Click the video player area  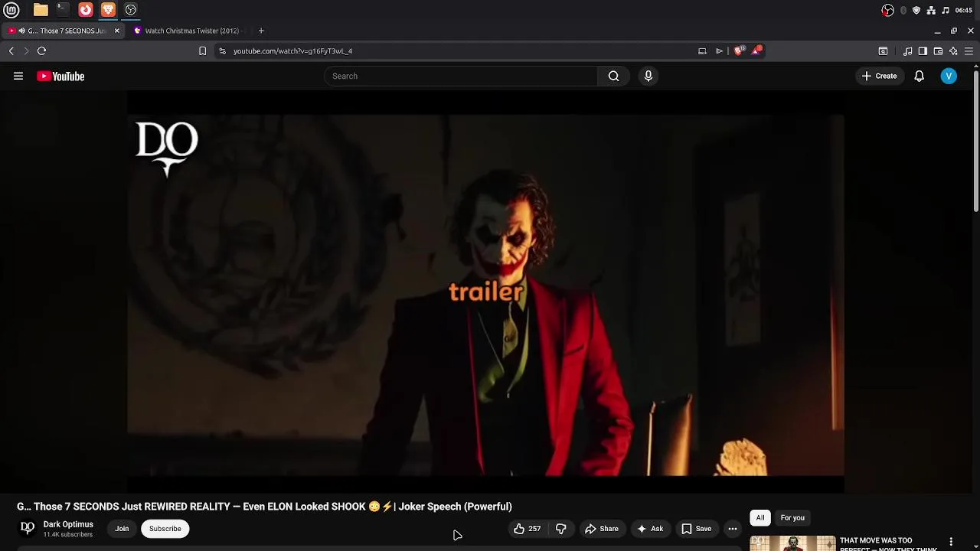(x=485, y=292)
